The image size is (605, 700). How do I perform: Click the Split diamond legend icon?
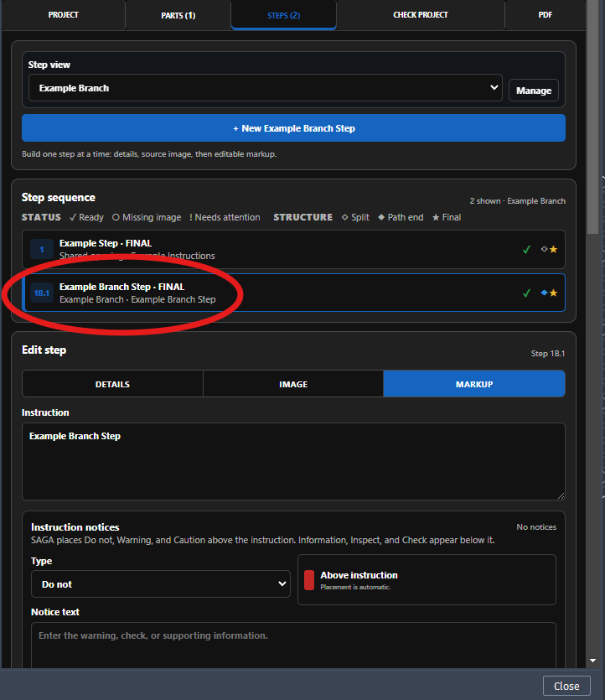(345, 217)
